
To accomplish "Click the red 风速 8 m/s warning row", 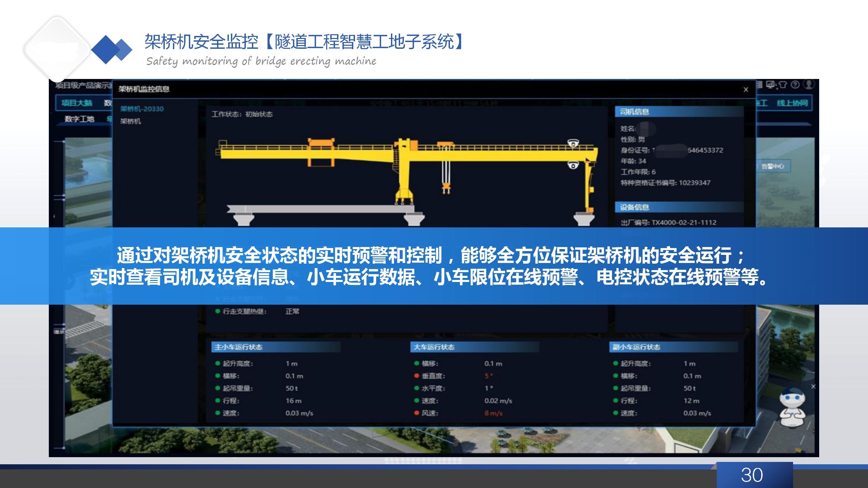I will click(458, 413).
